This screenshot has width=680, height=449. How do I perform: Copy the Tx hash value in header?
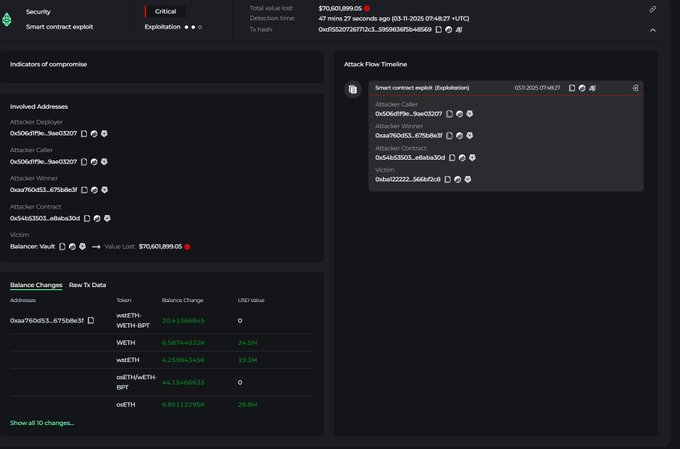pos(438,29)
